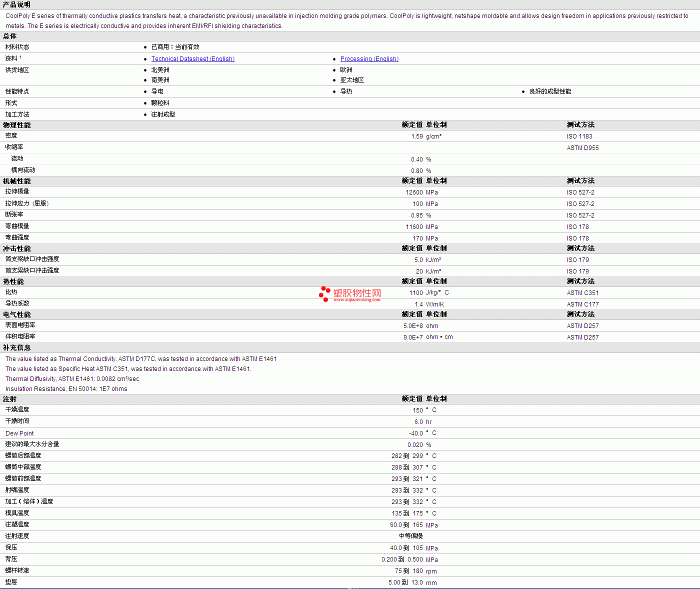The width and height of the screenshot is (700, 589).
Task: Click the ISO 1183 test method
Action: [579, 136]
